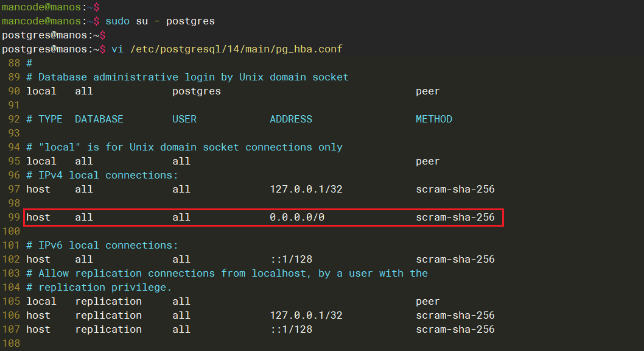Click 'postgres' user entry on line 90
Screen dimensions: 644x351
[196, 91]
